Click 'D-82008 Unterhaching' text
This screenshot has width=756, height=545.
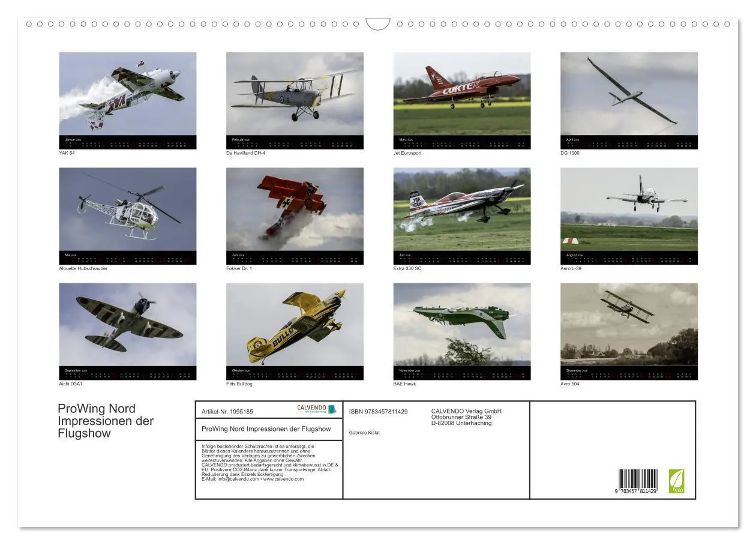coord(461,423)
